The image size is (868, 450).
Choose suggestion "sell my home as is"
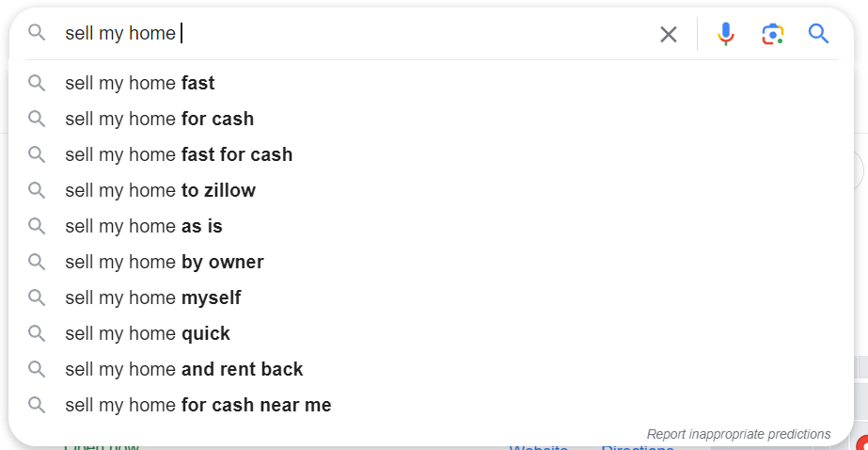(431, 226)
